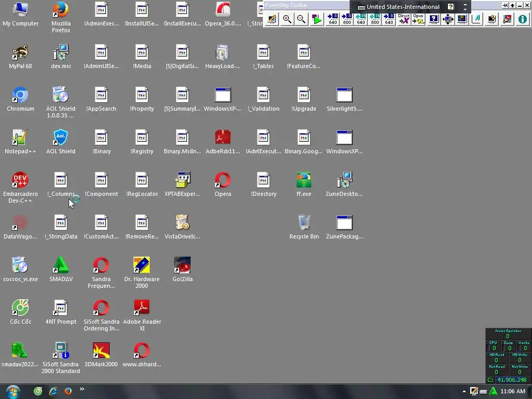Select the XPTABExper... installer icon
The image size is (532, 399).
pos(182,184)
